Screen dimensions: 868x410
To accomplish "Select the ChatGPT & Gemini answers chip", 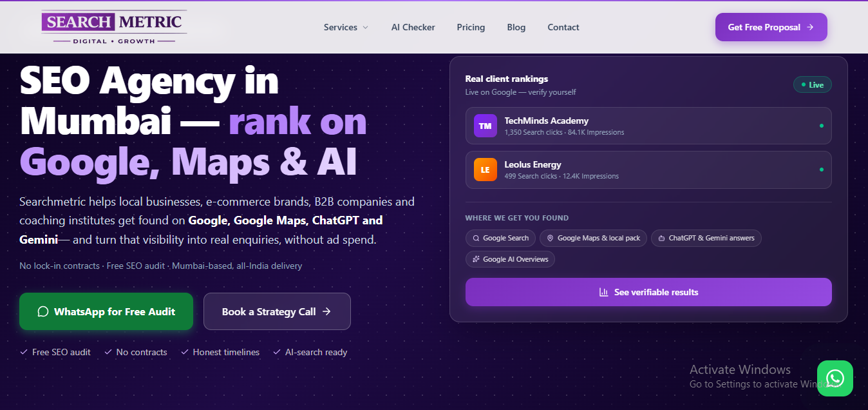I will coord(706,238).
